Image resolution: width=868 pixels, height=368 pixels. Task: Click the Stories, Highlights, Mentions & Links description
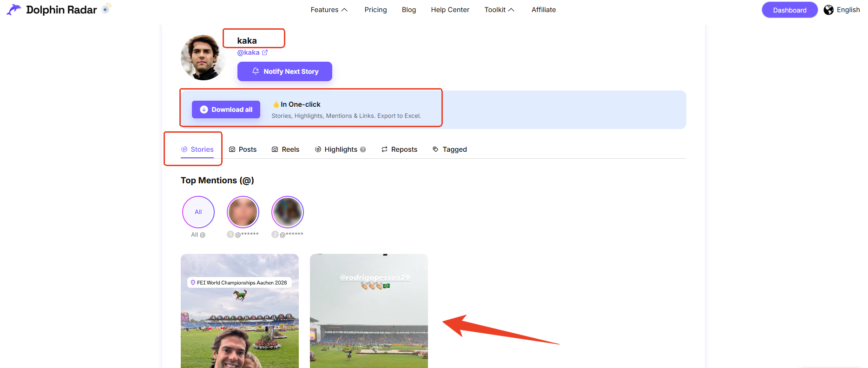[x=346, y=116]
